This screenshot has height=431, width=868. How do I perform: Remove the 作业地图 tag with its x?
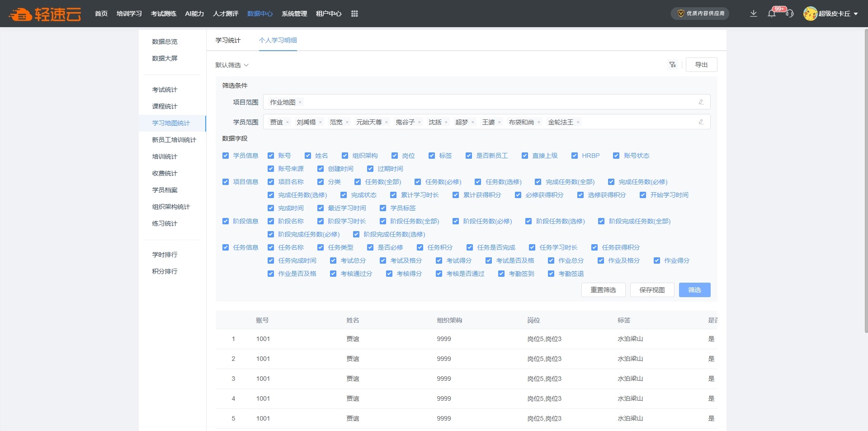click(x=300, y=103)
